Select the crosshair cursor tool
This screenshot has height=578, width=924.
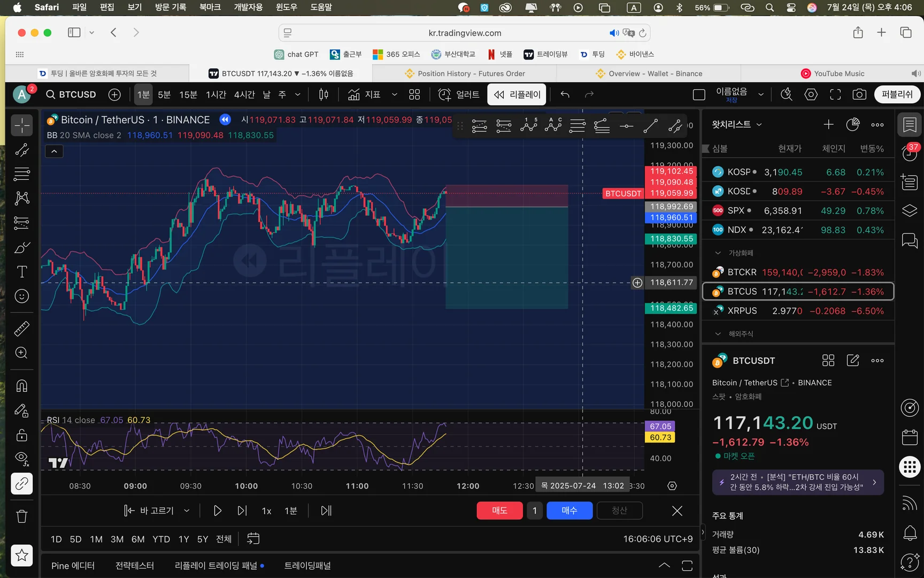tap(22, 126)
